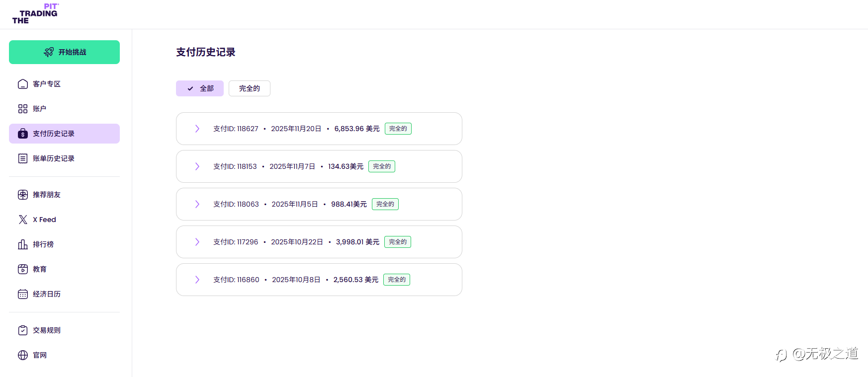Open the 排行榜 leaderboard icon
Viewport: 868px width, 377px height.
23,244
